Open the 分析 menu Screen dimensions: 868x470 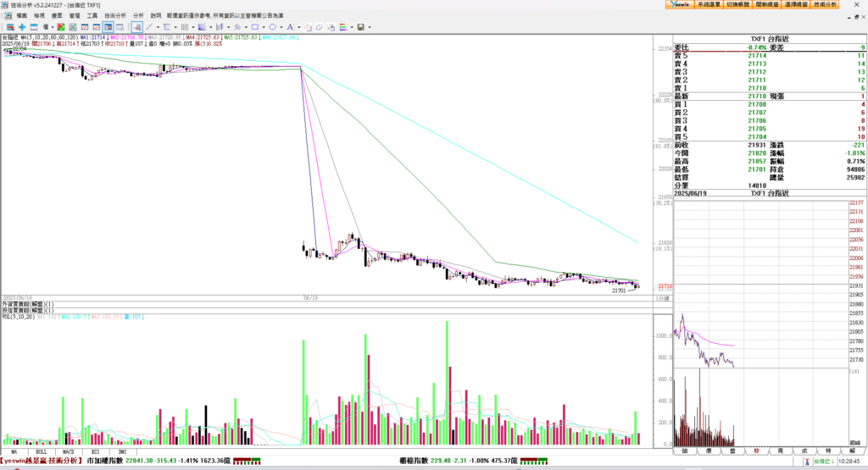pyautogui.click(x=138, y=15)
